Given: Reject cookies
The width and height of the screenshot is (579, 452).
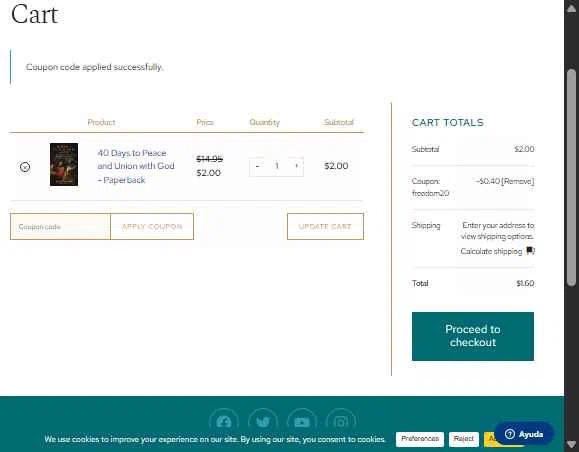Looking at the screenshot, I should pos(464,439).
